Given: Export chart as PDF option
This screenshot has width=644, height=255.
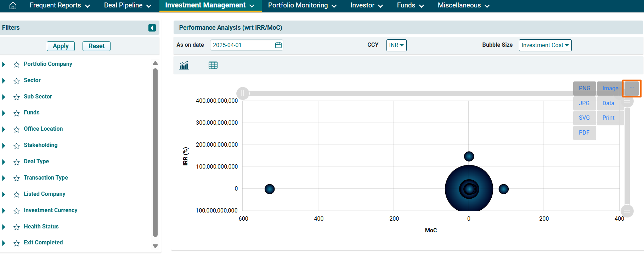Looking at the screenshot, I should [x=584, y=133].
